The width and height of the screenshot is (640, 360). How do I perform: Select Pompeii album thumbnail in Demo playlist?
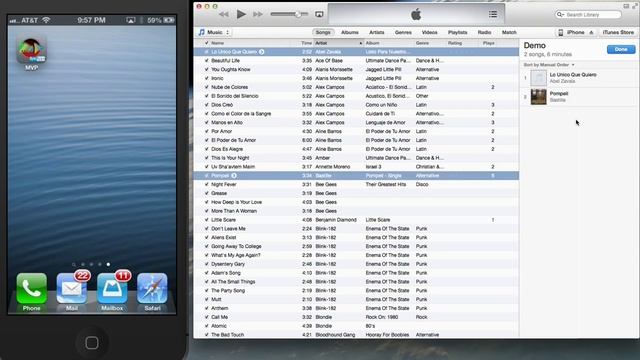pyautogui.click(x=538, y=97)
